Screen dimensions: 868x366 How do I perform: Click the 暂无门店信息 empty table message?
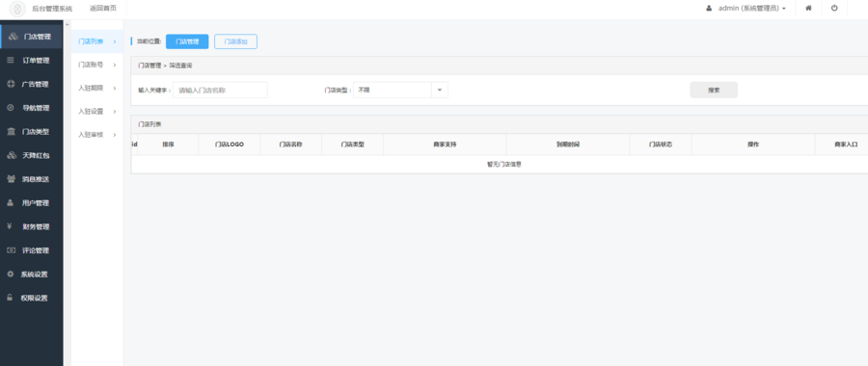pyautogui.click(x=503, y=164)
